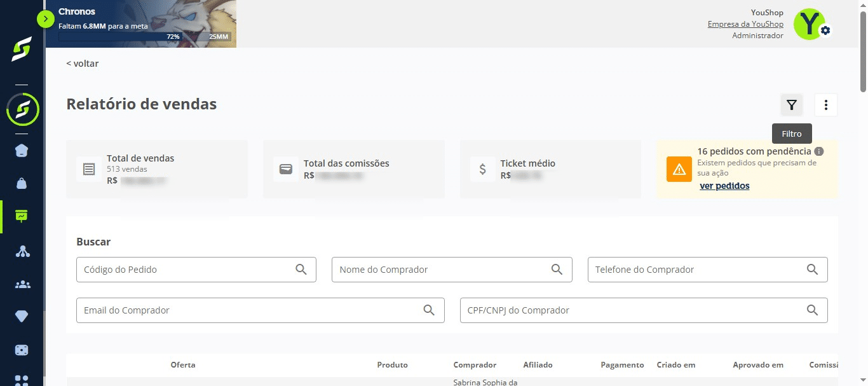Viewport: 868px width, 386px height.
Task: Click the '16 pedidos com pendência' text
Action: 754,151
